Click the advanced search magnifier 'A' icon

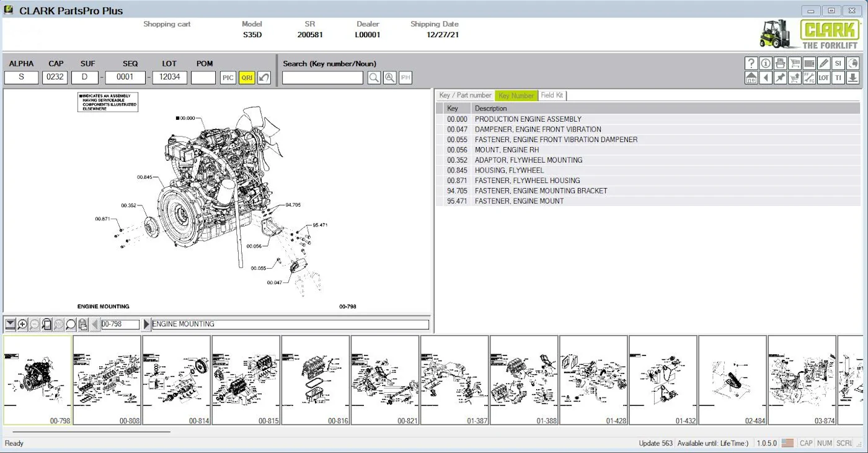point(389,78)
